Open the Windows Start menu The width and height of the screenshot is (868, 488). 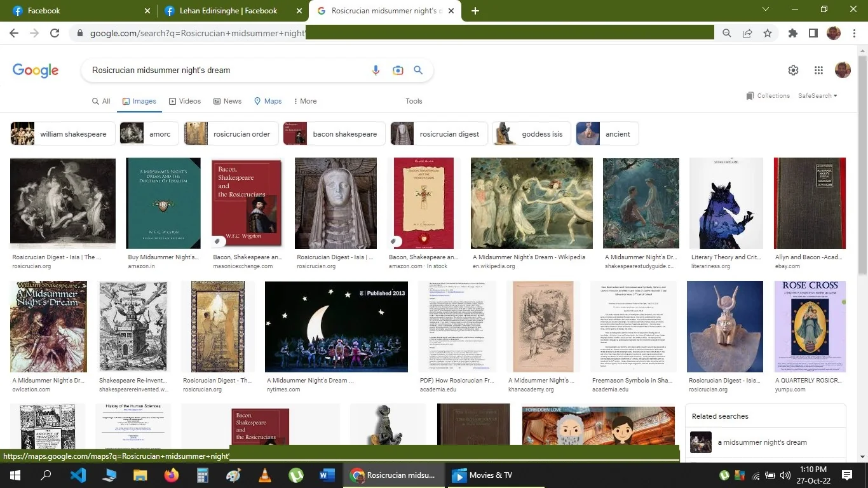click(15, 475)
